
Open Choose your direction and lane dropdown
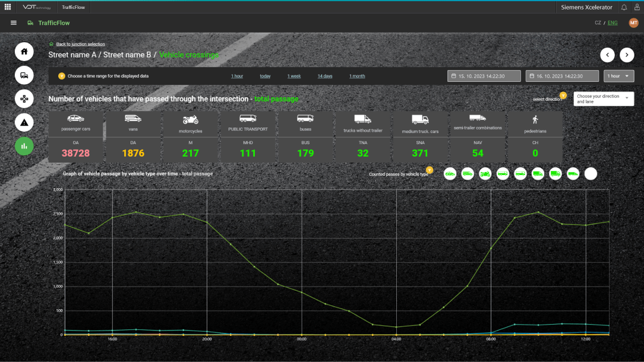tap(604, 99)
